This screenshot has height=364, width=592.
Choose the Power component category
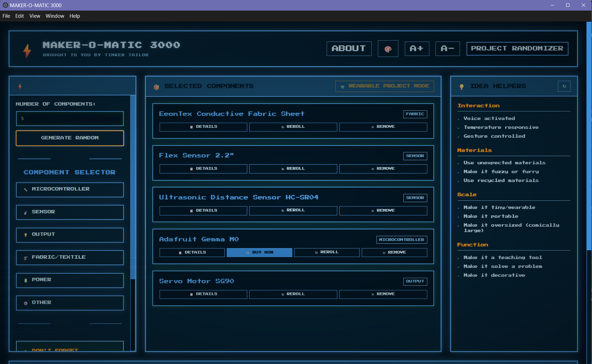tap(70, 280)
